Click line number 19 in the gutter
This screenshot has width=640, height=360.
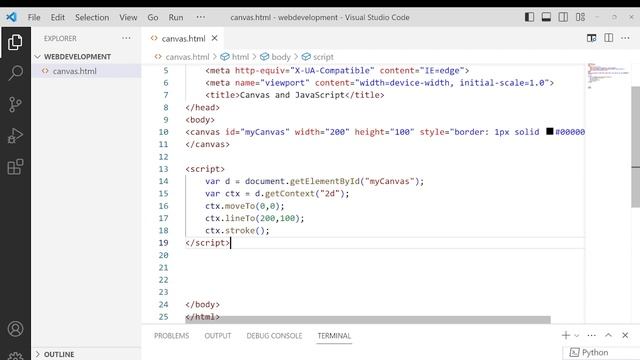pos(163,243)
